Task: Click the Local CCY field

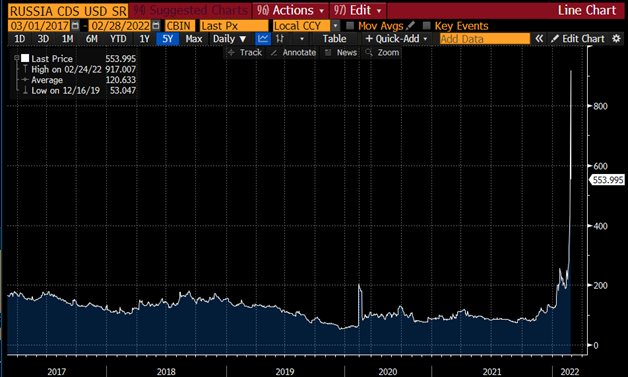Action: tap(301, 26)
